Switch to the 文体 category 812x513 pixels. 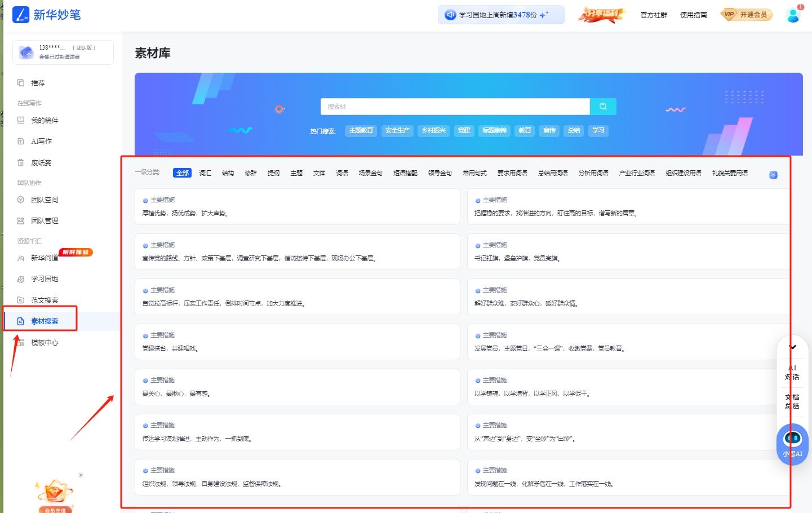[320, 173]
